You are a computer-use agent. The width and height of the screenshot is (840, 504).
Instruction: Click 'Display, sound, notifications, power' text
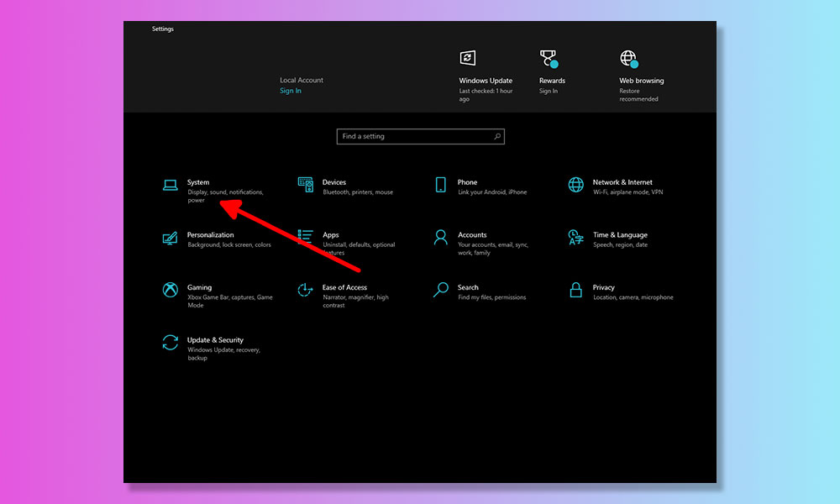tap(225, 196)
